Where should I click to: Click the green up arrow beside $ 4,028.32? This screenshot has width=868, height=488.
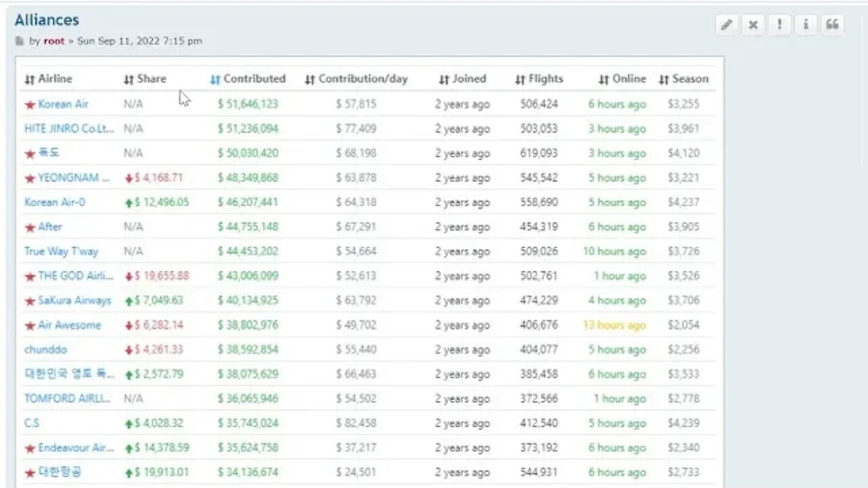pos(128,424)
